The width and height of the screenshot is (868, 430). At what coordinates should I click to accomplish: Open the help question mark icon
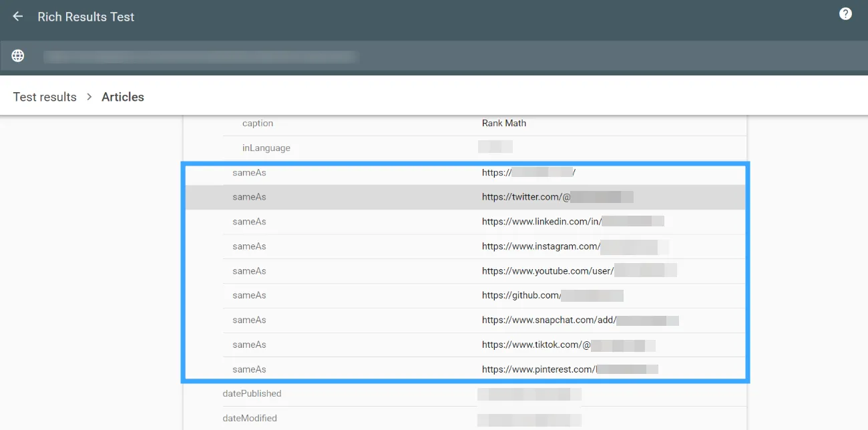(845, 14)
